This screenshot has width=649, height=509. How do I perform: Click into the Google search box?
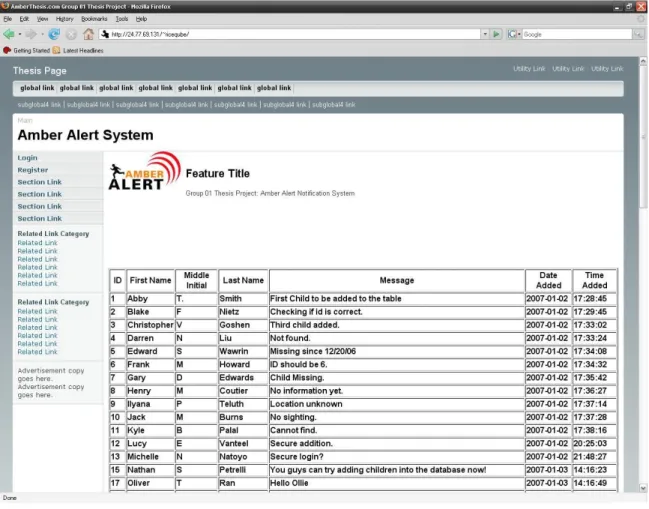tap(577, 35)
